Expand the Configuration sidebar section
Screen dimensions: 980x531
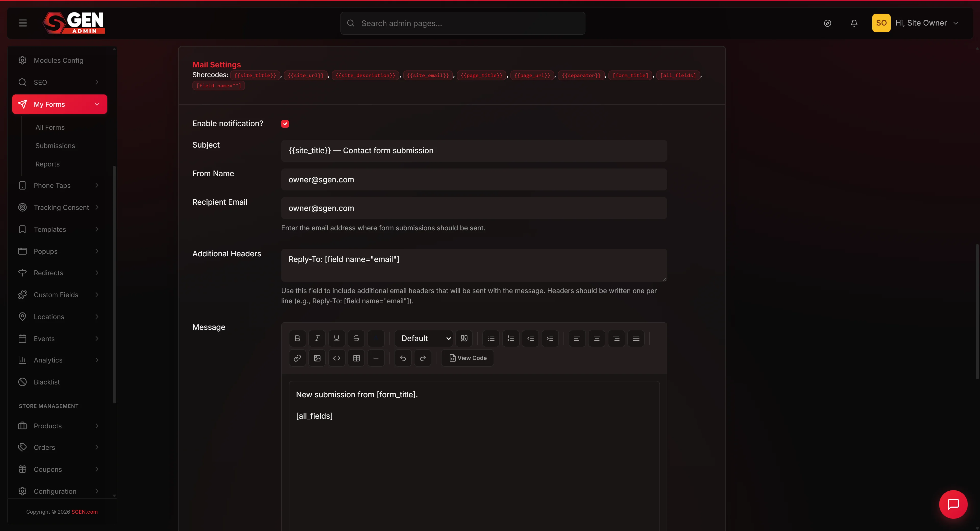60,491
